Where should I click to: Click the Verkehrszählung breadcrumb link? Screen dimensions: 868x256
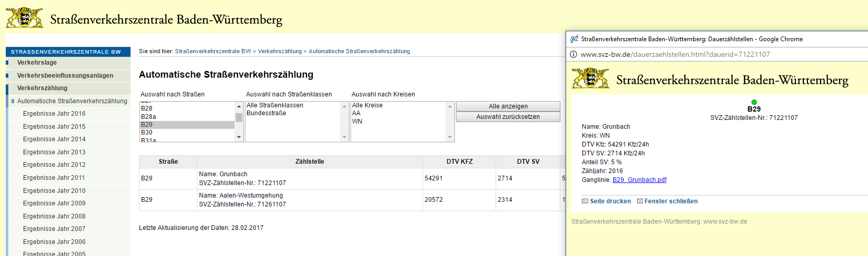point(280,51)
